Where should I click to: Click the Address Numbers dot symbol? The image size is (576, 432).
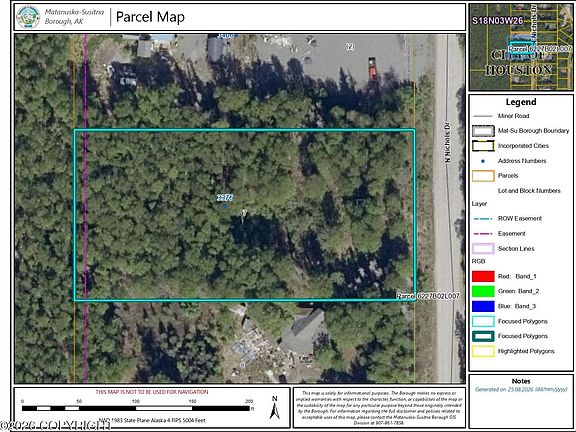pyautogui.click(x=483, y=161)
